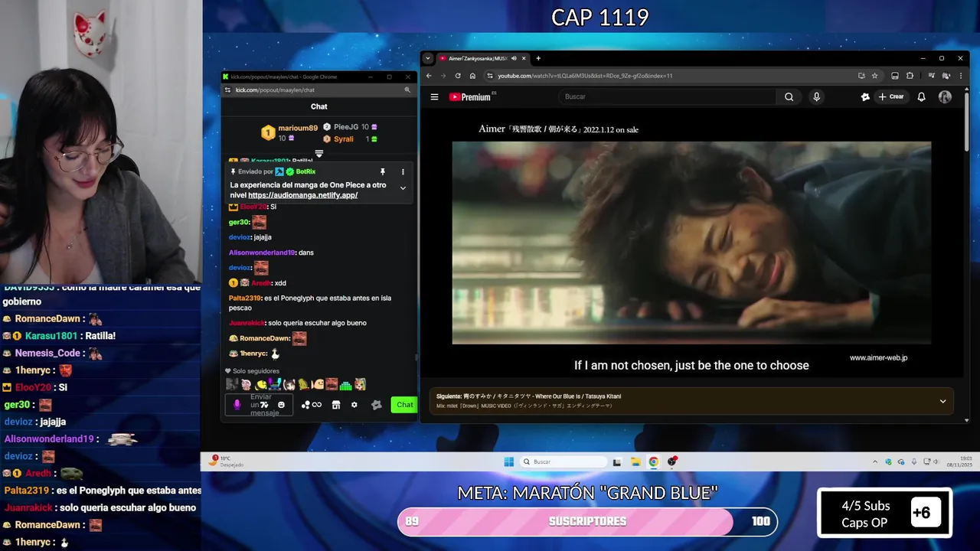Open a new tab in YouTube window
This screenshot has width=980, height=551.
click(x=538, y=58)
